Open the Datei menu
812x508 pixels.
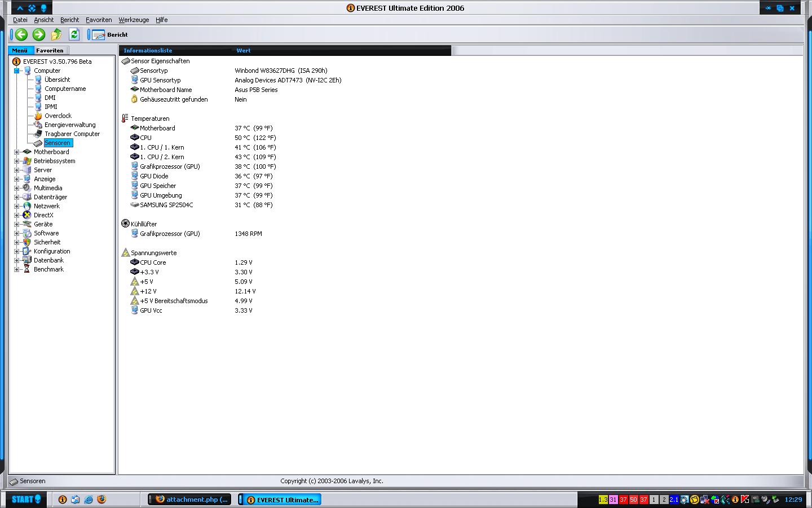(x=20, y=20)
